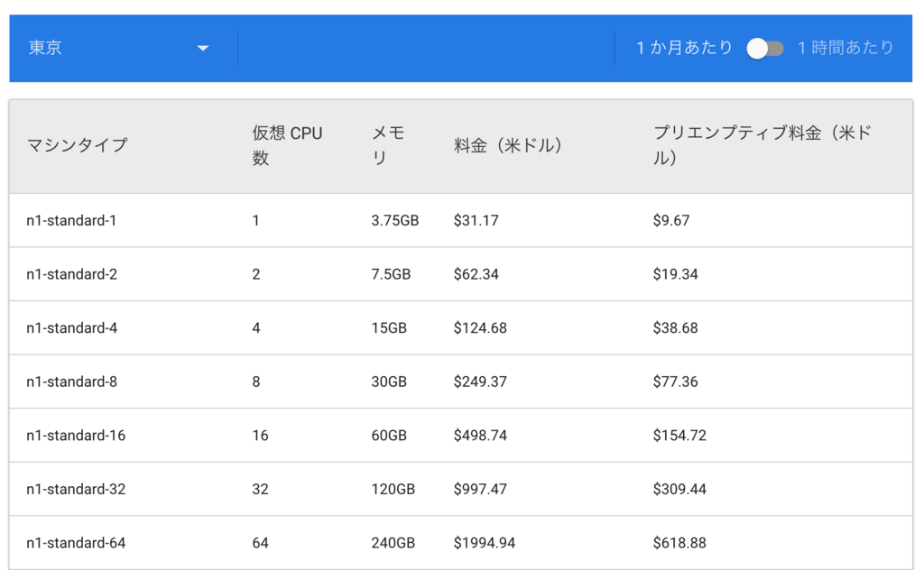
Task: Select the n1-standard-2 machine type cell
Action: pos(72,274)
